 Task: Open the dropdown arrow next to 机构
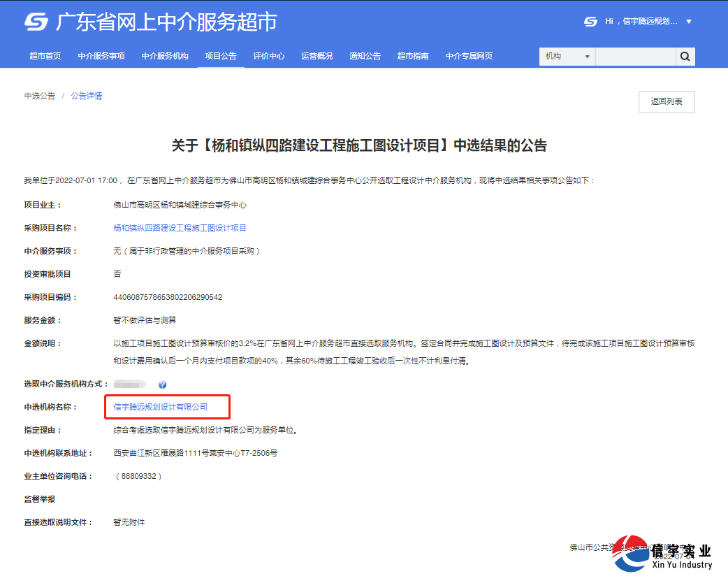[x=587, y=56]
